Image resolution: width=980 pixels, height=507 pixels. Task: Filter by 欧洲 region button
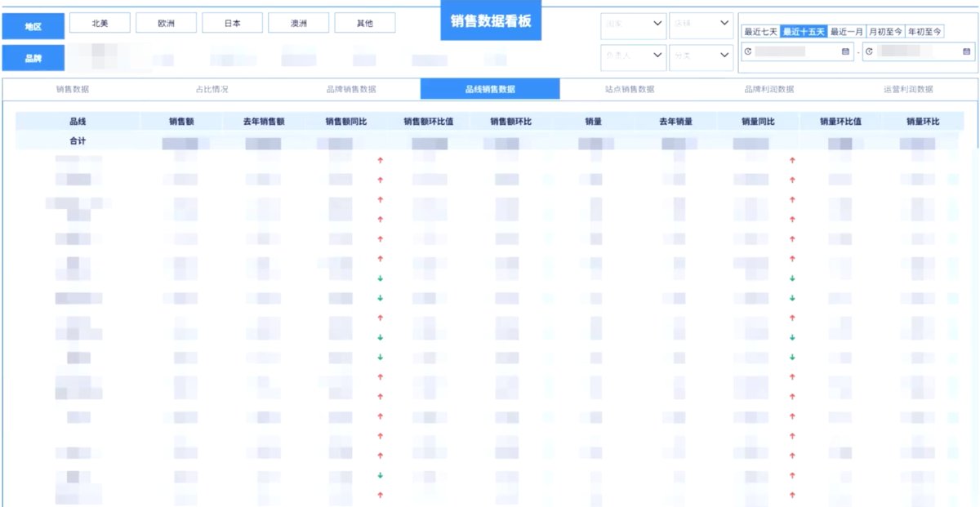tap(166, 23)
